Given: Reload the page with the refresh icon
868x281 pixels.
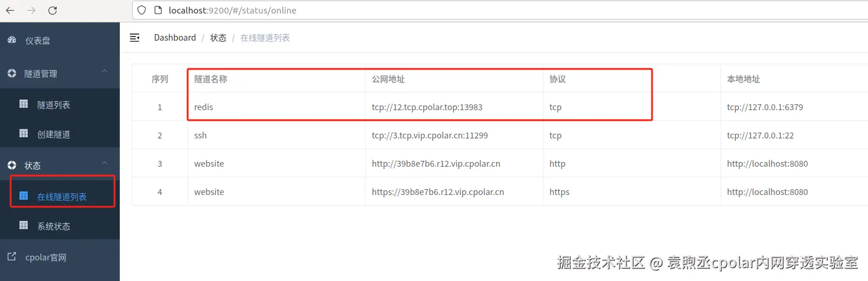Looking at the screenshot, I should (x=53, y=10).
